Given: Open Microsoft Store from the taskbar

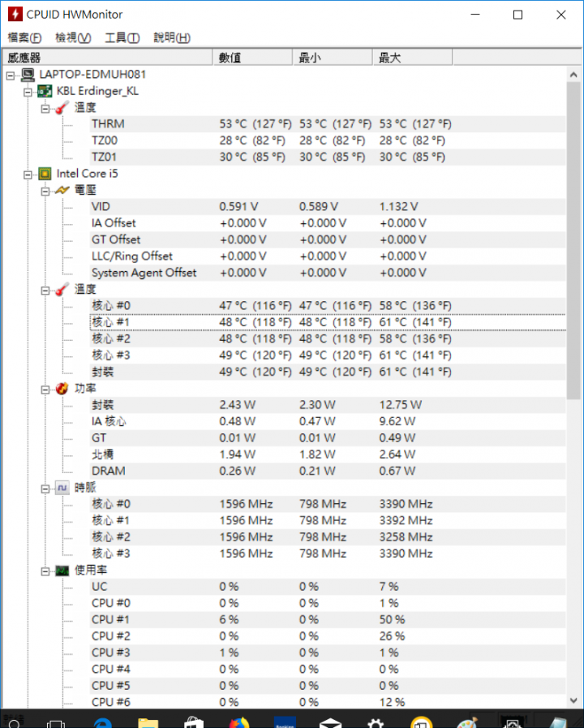Looking at the screenshot, I should pos(193,723).
